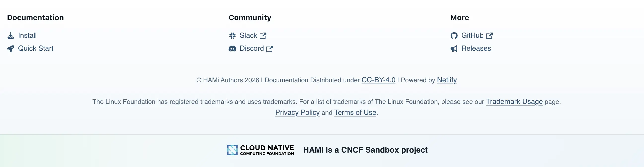Screen dimensions: 644x167
Task: Click the external-link icon next to Slack
Action: pos(263,36)
